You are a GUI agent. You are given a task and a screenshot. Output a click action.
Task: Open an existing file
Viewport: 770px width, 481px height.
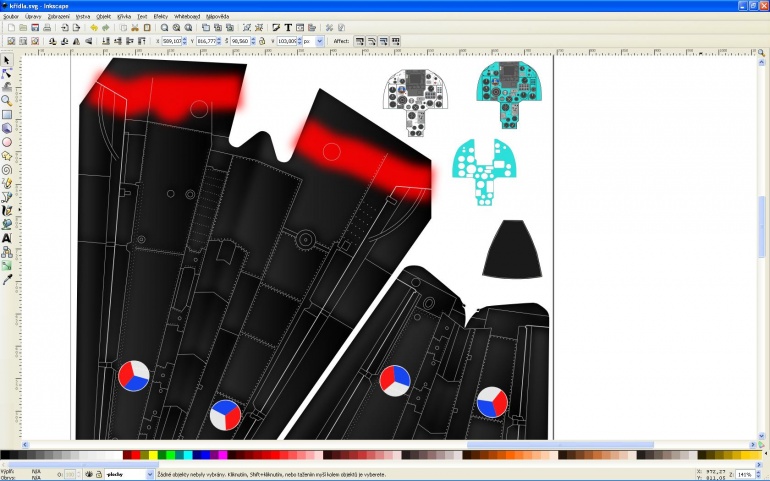point(23,28)
